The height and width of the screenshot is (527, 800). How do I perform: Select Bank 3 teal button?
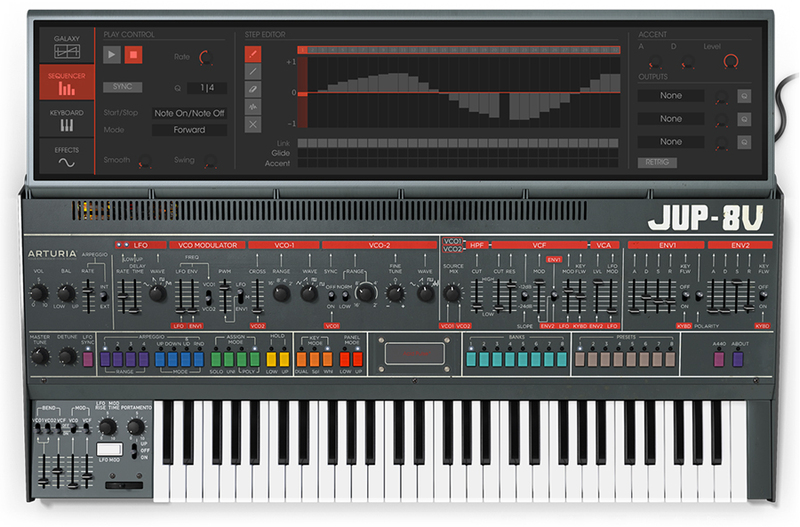coord(497,359)
